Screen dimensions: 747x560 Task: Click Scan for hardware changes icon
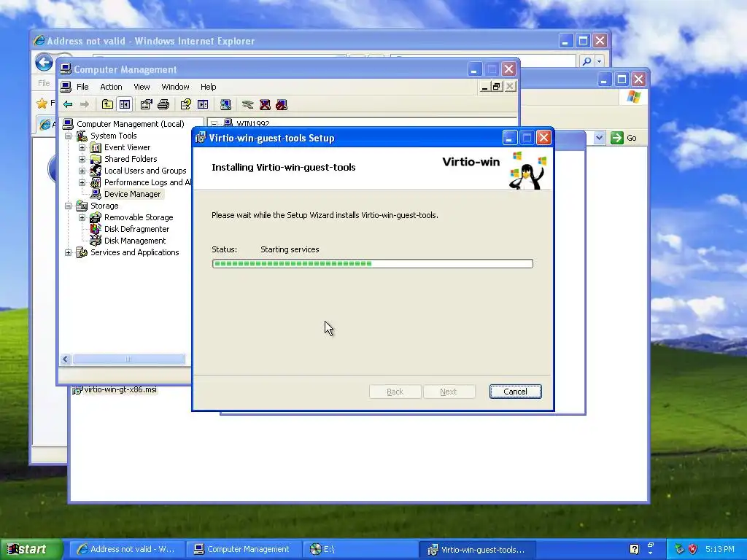[x=225, y=104]
